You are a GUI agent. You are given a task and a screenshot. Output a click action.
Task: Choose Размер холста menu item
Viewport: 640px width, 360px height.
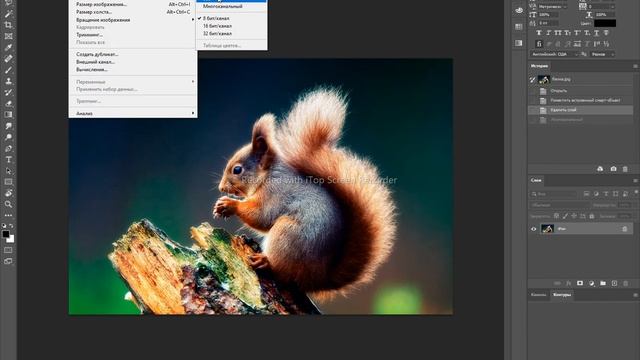tap(133, 12)
